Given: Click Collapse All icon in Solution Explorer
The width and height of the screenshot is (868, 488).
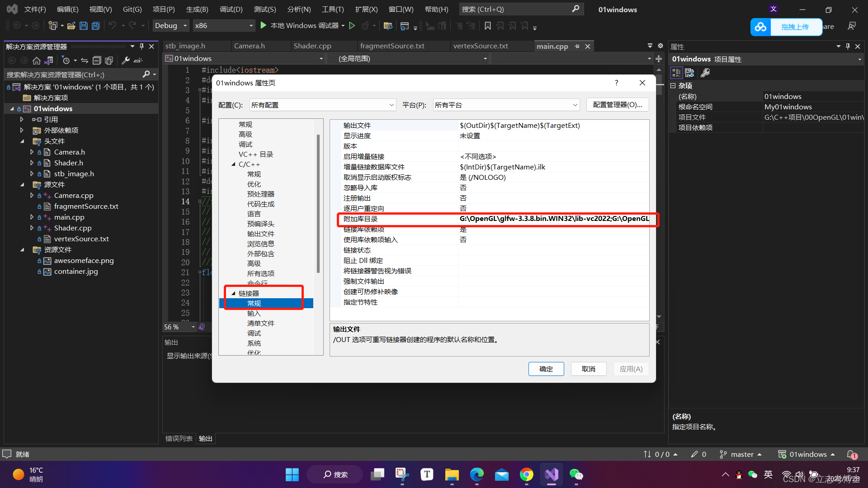Looking at the screenshot, I should click(97, 60).
